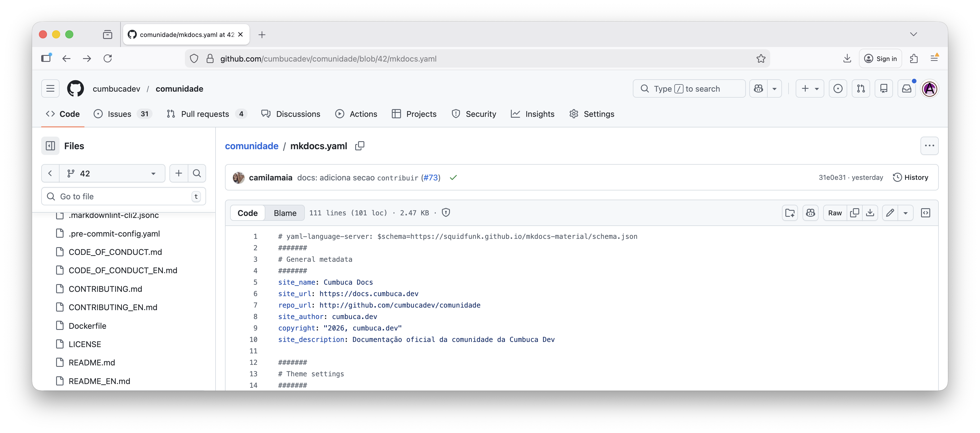The image size is (980, 433).
Task: Reload the page in the browser
Action: coord(108,58)
